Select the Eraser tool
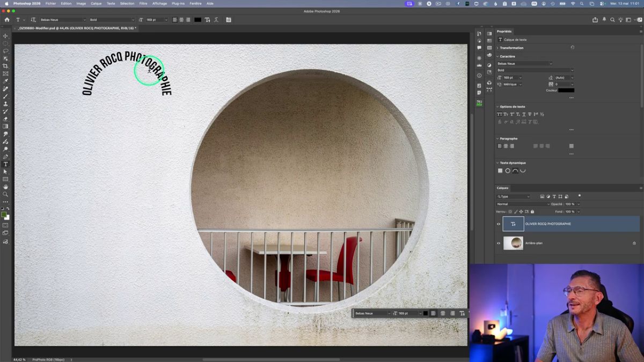This screenshot has height=362, width=644. click(5, 119)
